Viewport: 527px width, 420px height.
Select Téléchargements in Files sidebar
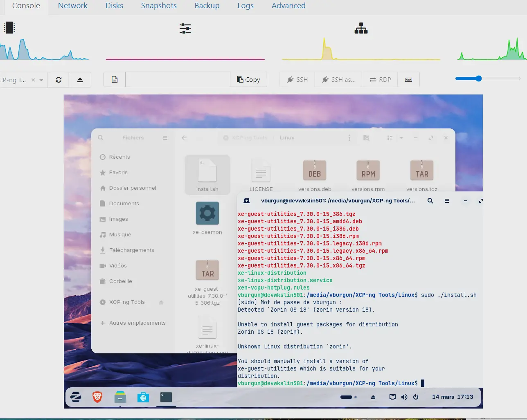point(131,250)
